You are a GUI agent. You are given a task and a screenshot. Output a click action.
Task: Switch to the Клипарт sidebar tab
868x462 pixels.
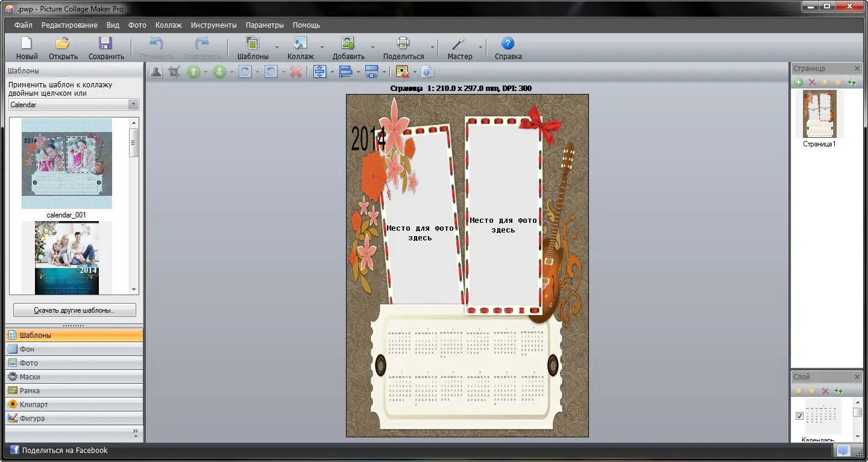click(x=34, y=405)
